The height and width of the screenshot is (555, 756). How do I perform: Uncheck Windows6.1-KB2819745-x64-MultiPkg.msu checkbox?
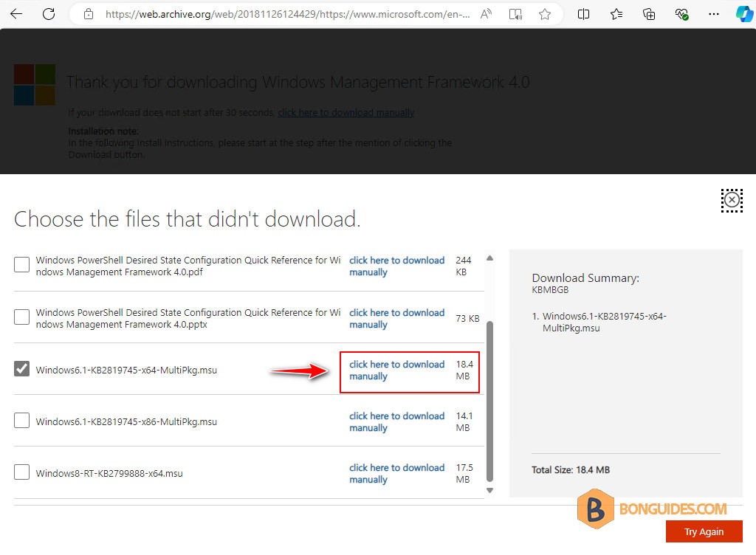(21, 369)
